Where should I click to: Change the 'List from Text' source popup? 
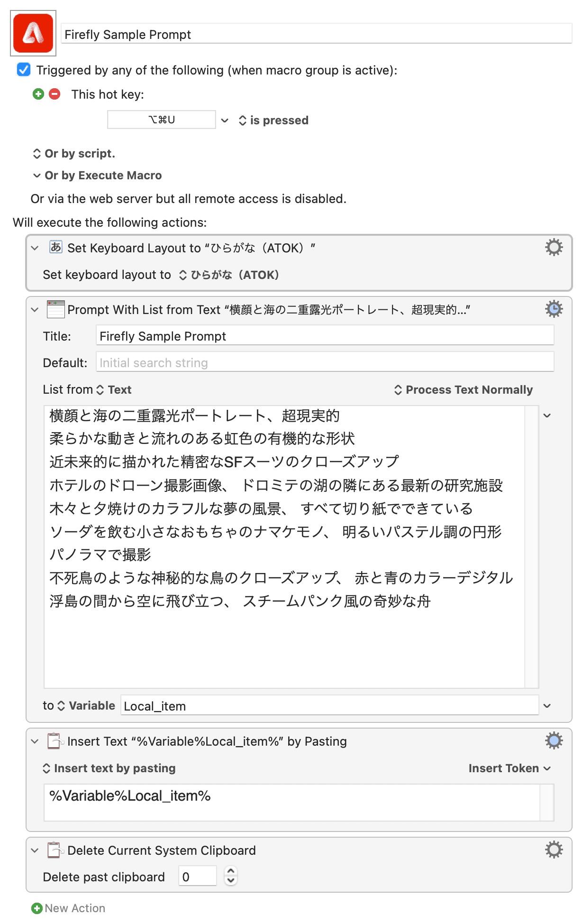[x=114, y=389]
